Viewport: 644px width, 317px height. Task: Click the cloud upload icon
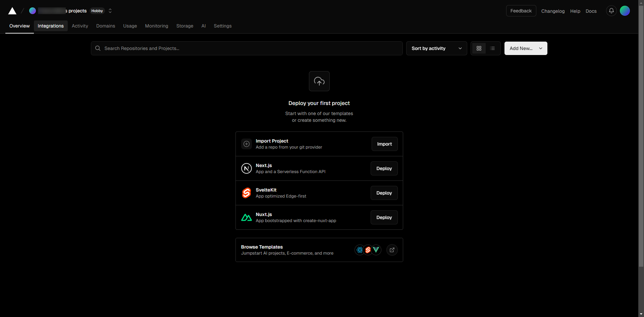319,81
